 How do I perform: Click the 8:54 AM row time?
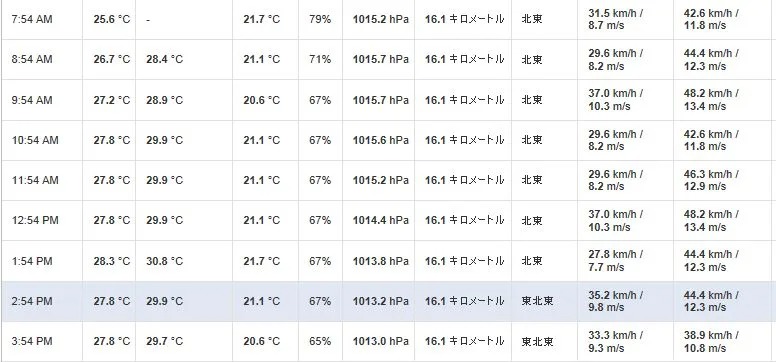point(32,59)
